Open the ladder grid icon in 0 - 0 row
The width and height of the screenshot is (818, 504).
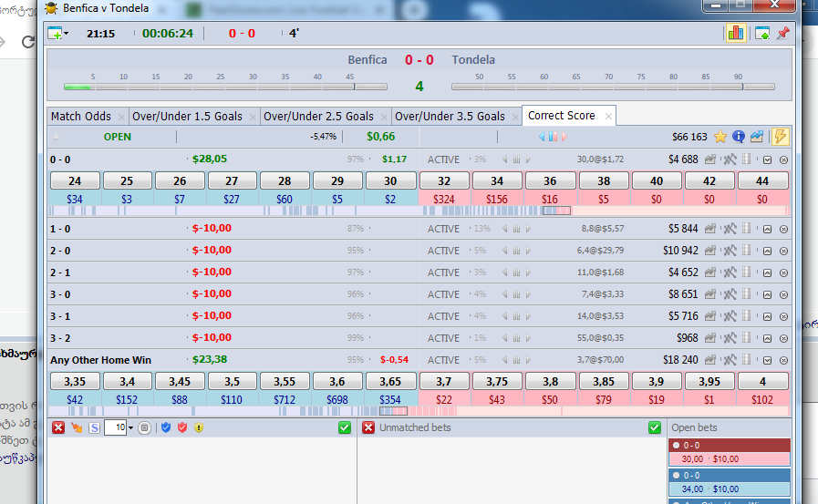747,159
